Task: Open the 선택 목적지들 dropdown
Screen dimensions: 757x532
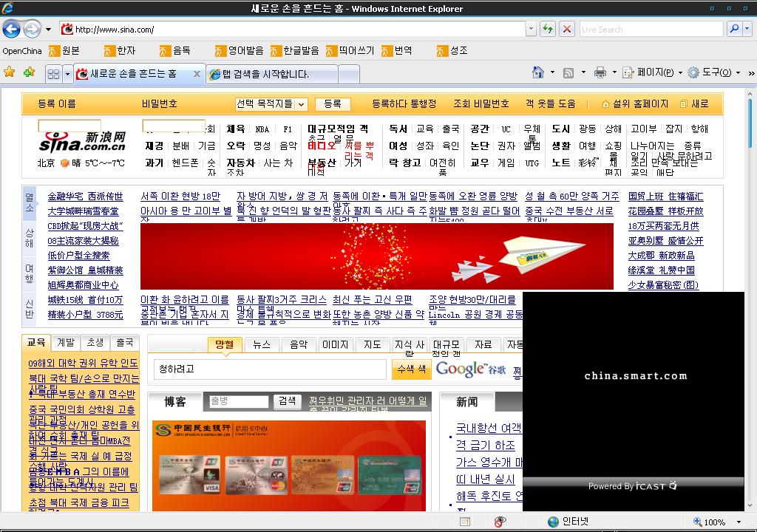Action: pos(271,103)
